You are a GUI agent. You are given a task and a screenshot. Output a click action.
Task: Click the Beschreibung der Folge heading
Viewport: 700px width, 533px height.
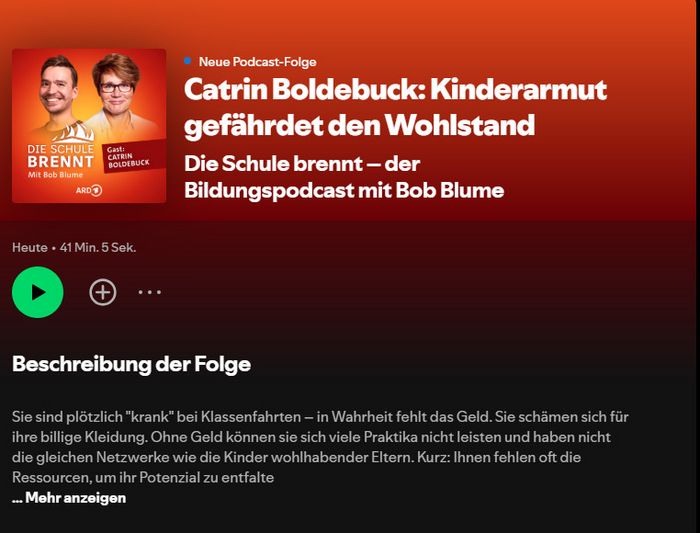[131, 364]
